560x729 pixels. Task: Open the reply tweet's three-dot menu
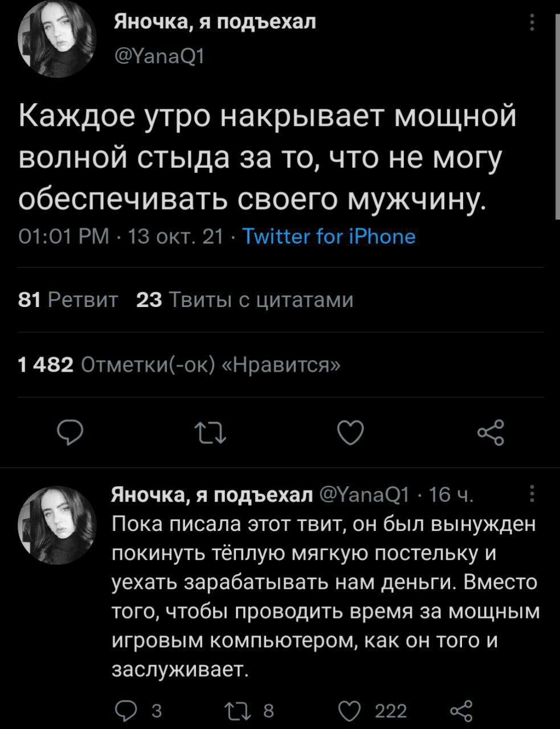click(532, 493)
